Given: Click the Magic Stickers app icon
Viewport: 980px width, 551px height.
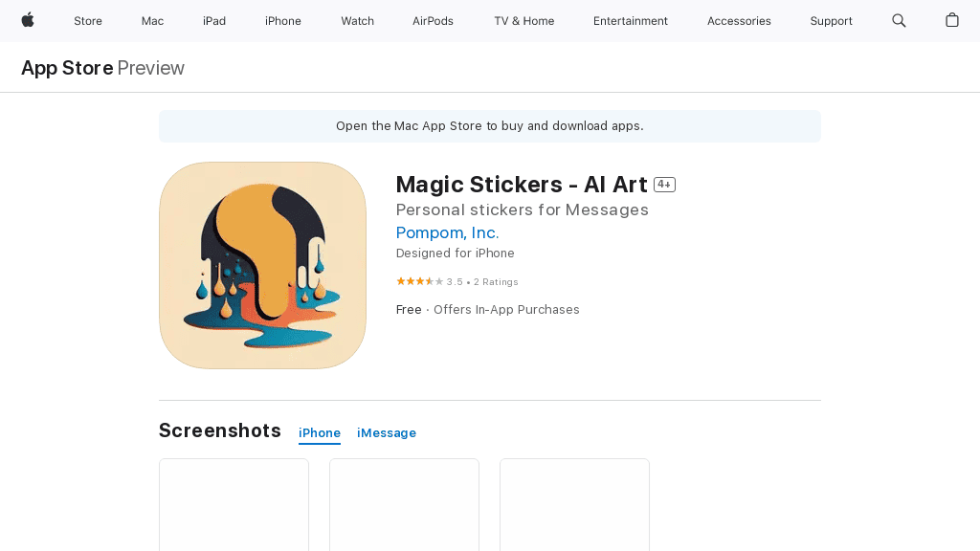Looking at the screenshot, I should (x=262, y=265).
